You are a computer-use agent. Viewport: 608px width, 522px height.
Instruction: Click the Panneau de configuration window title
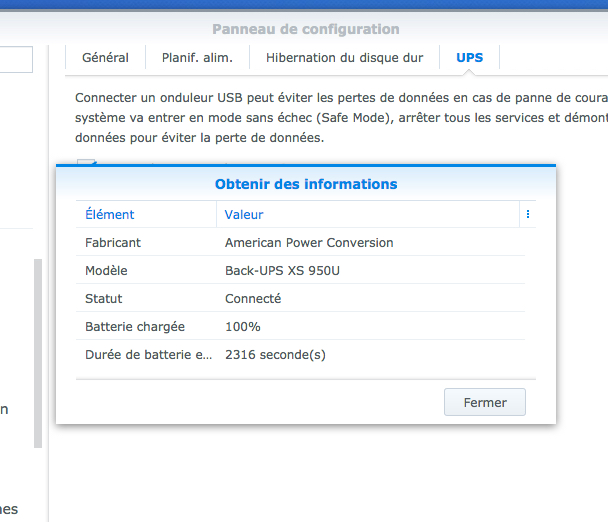(306, 29)
